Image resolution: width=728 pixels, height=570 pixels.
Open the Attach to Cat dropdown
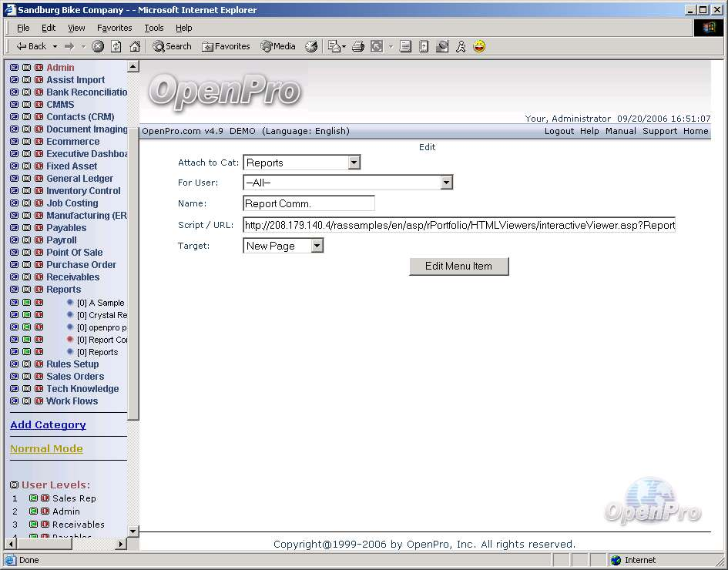coord(354,163)
